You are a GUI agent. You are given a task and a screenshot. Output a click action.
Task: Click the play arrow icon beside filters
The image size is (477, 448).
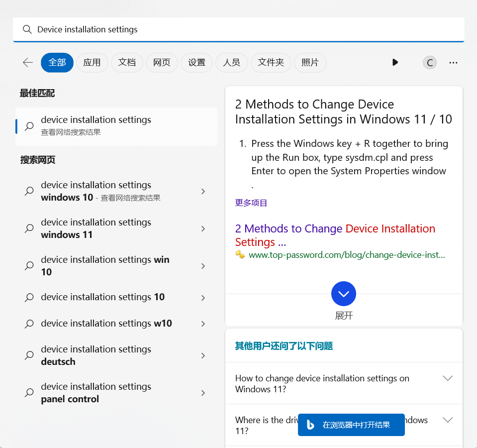coord(395,62)
